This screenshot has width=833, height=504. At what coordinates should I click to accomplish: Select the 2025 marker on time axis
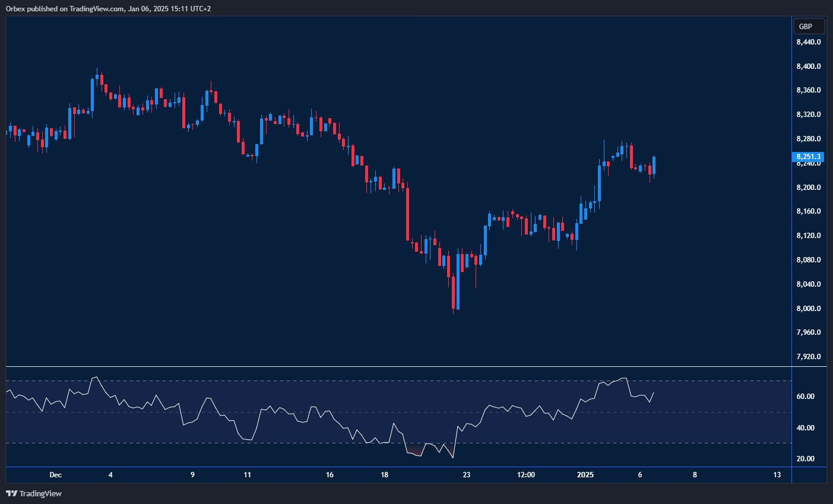click(586, 475)
